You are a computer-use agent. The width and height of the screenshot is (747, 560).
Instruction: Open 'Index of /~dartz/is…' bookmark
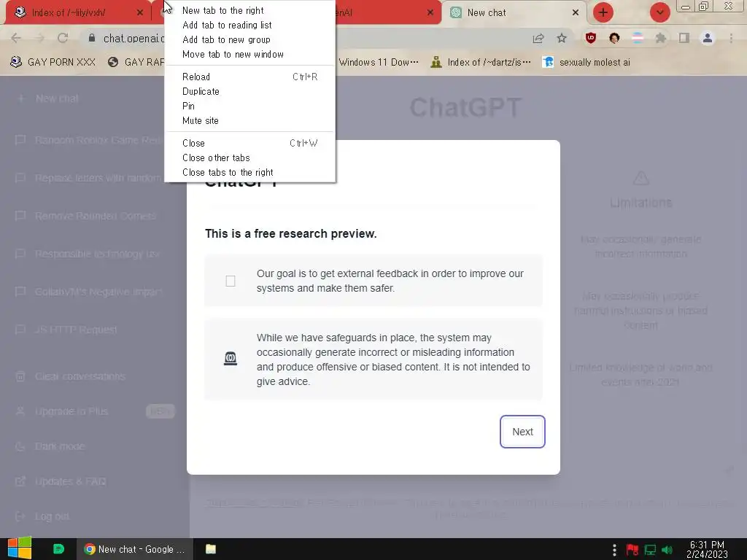pos(481,63)
